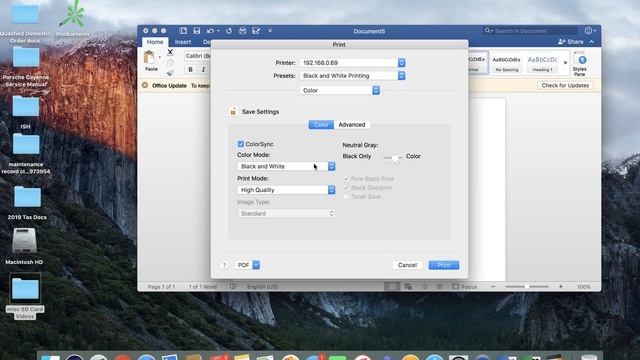This screenshot has height=360, width=640.
Task: Switch to the Color tab in Print dialog
Action: coord(321,124)
